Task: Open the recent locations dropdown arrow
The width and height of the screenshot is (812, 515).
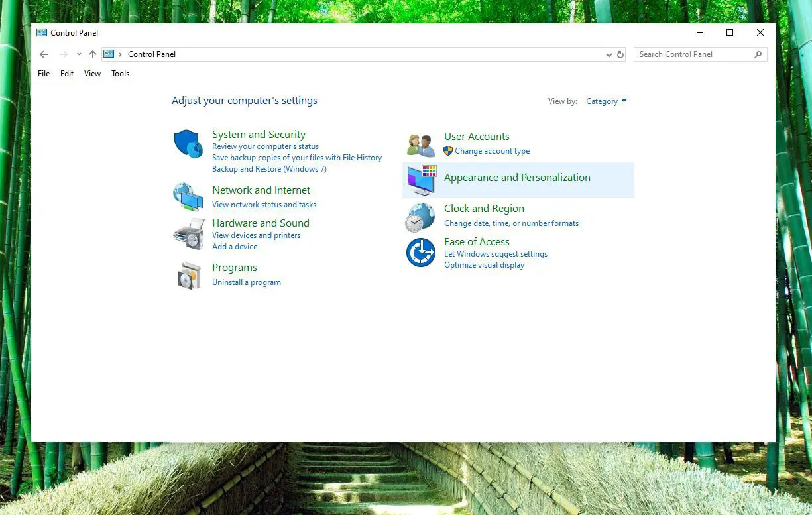Action: (x=79, y=54)
